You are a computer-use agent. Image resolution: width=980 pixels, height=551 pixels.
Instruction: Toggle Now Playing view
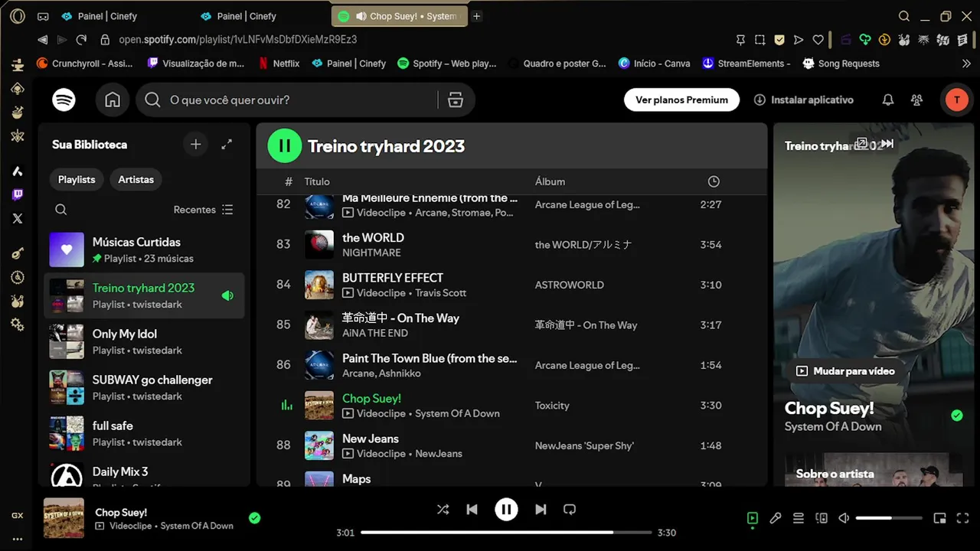pos(753,518)
